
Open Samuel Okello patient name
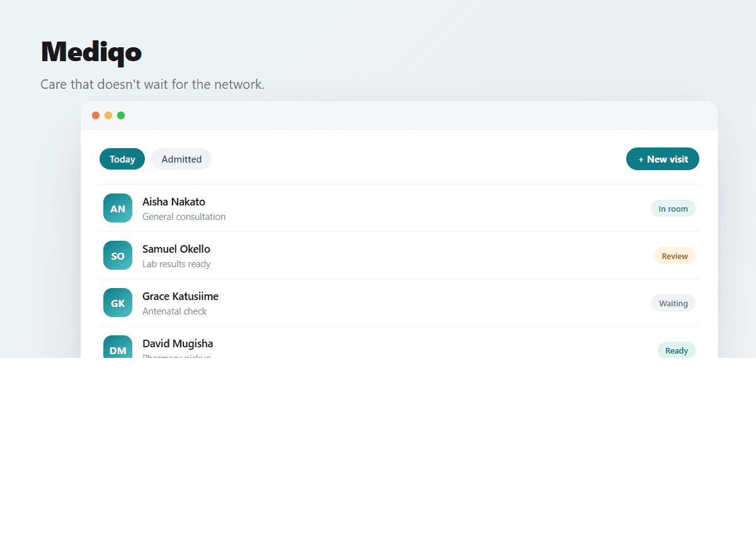(176, 249)
